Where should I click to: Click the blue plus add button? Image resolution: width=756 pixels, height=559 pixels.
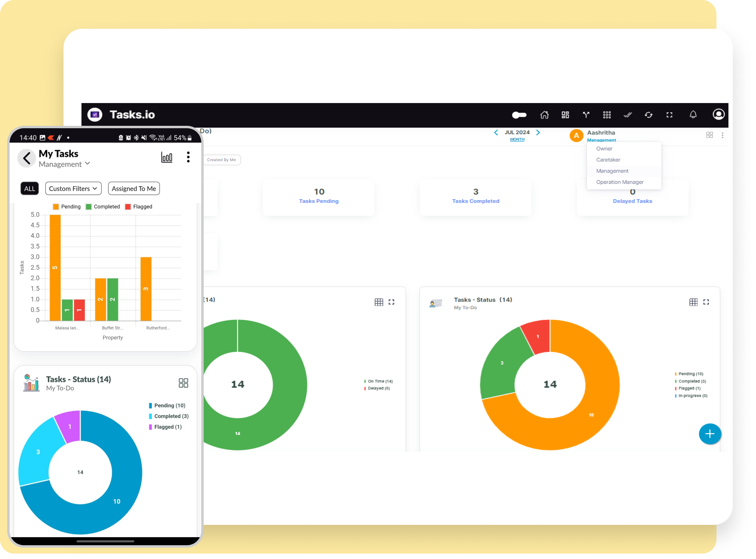[710, 434]
